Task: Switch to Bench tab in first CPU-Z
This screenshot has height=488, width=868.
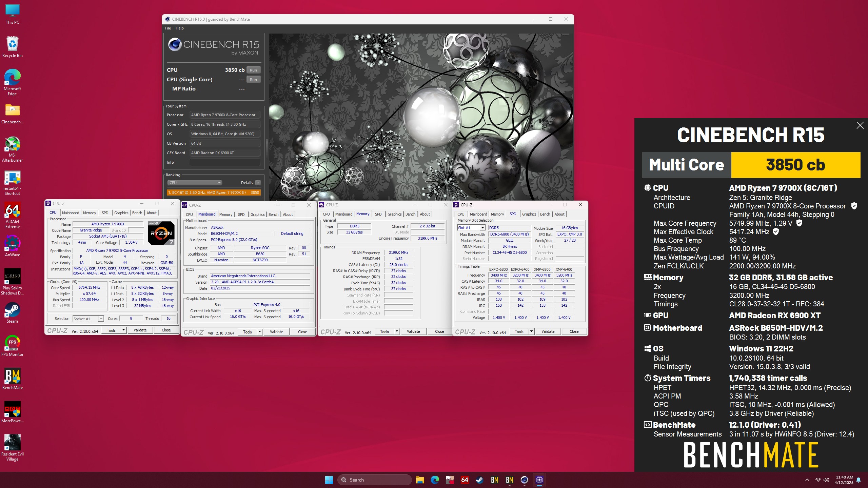Action: 137,213
